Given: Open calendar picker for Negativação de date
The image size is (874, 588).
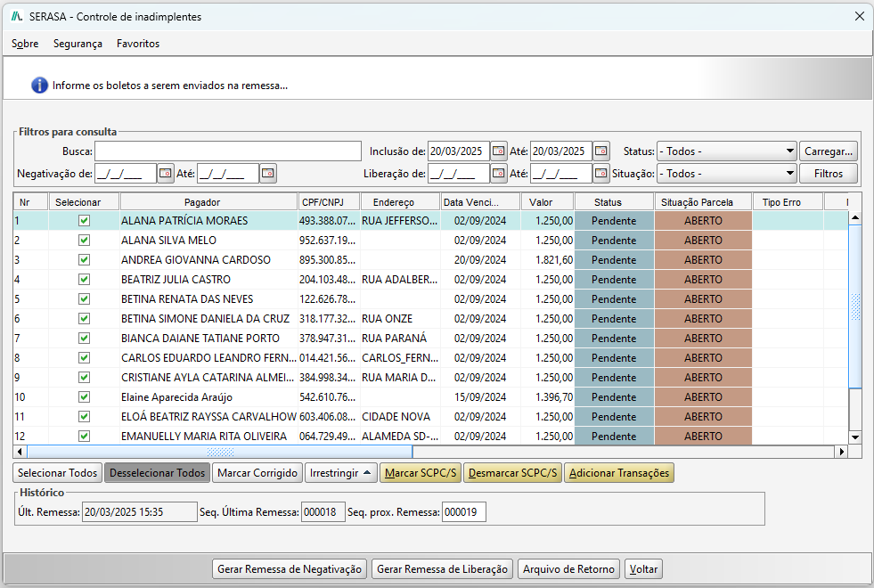Looking at the screenshot, I should (166, 174).
